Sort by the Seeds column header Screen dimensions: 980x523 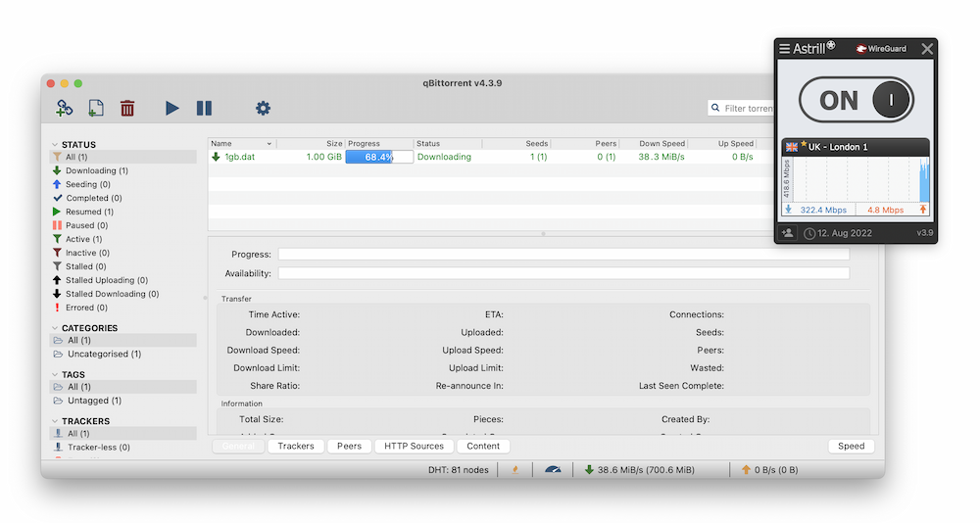click(x=516, y=144)
